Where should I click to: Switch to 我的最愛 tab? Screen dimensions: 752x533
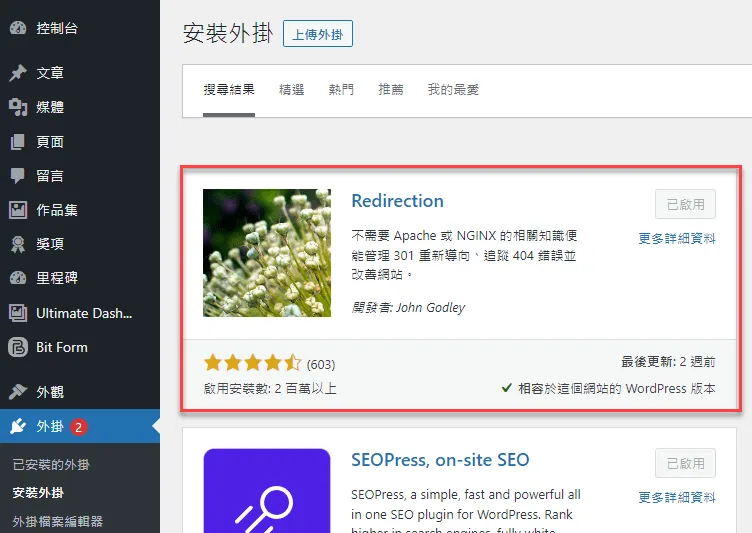[x=453, y=89]
